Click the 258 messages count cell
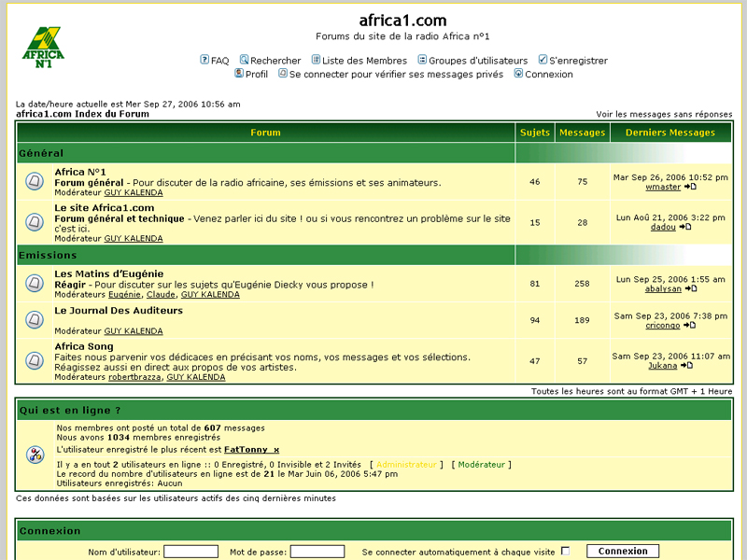This screenshot has height=560, width=747. [x=582, y=284]
